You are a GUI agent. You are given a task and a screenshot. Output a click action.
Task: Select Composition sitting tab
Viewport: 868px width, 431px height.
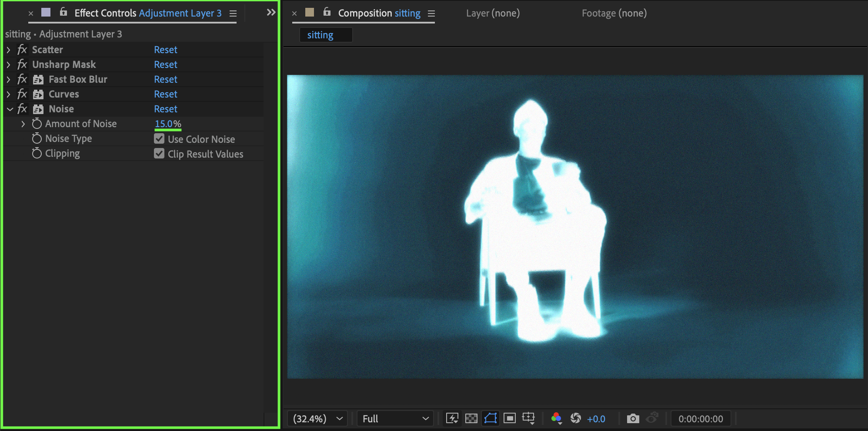click(379, 13)
